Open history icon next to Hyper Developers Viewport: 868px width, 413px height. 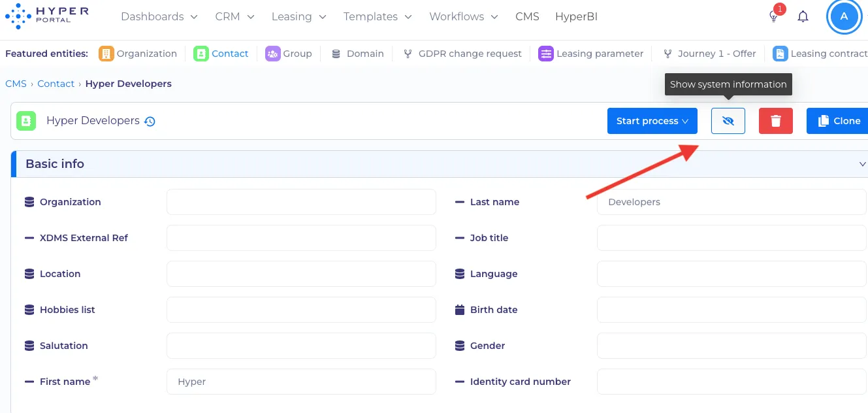coord(150,122)
